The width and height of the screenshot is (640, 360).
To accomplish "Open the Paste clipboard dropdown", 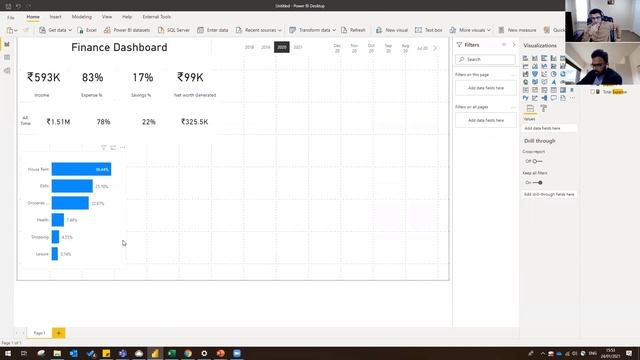I will click(x=16, y=31).
